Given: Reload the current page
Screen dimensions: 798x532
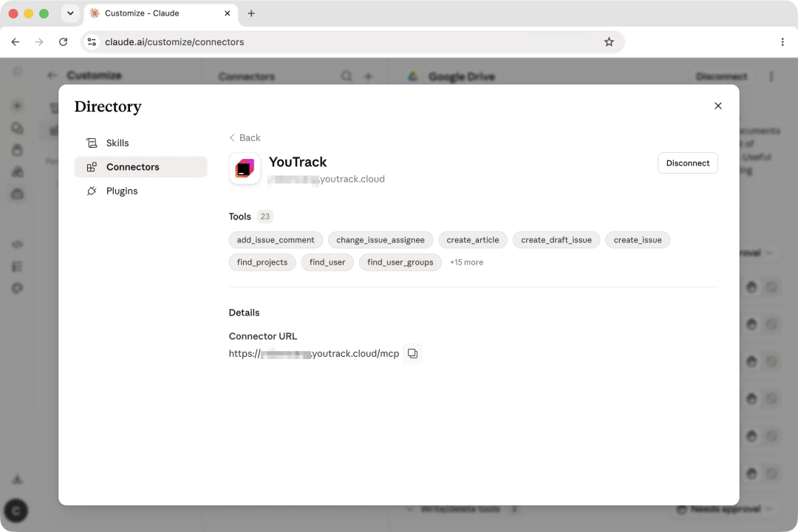Looking at the screenshot, I should click(x=63, y=41).
